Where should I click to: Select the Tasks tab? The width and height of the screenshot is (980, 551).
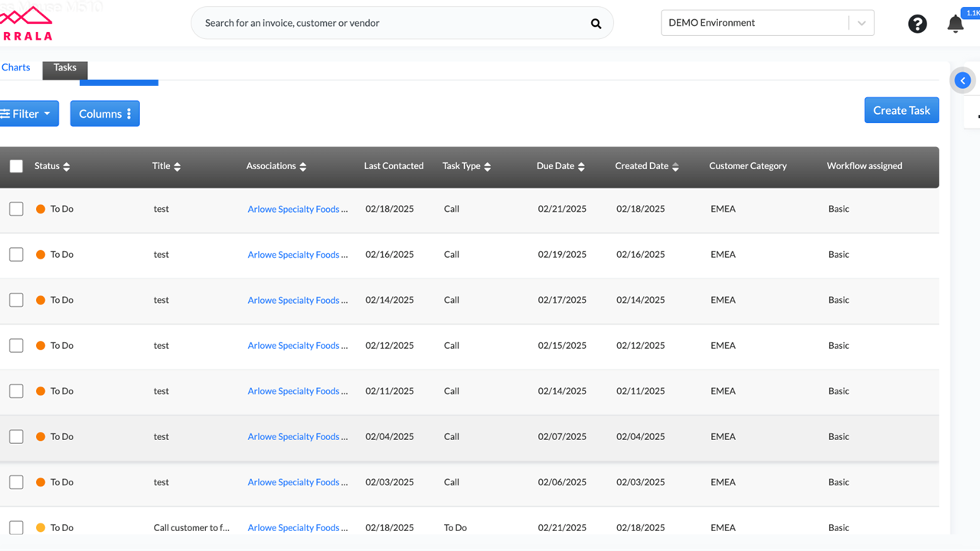pyautogui.click(x=65, y=67)
